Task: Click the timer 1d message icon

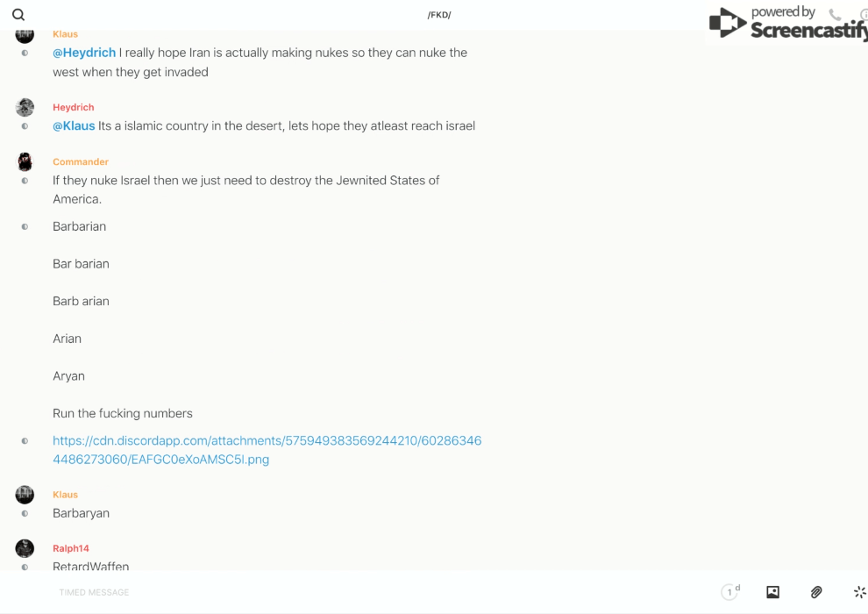Action: [x=730, y=592]
